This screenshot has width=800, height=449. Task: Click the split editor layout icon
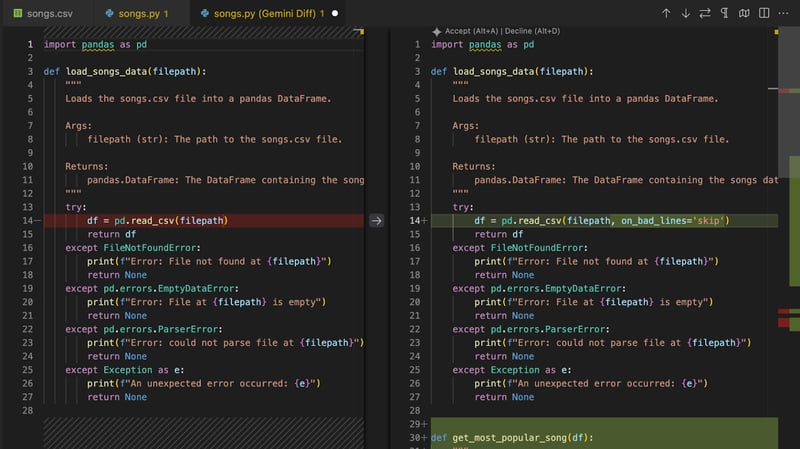764,13
